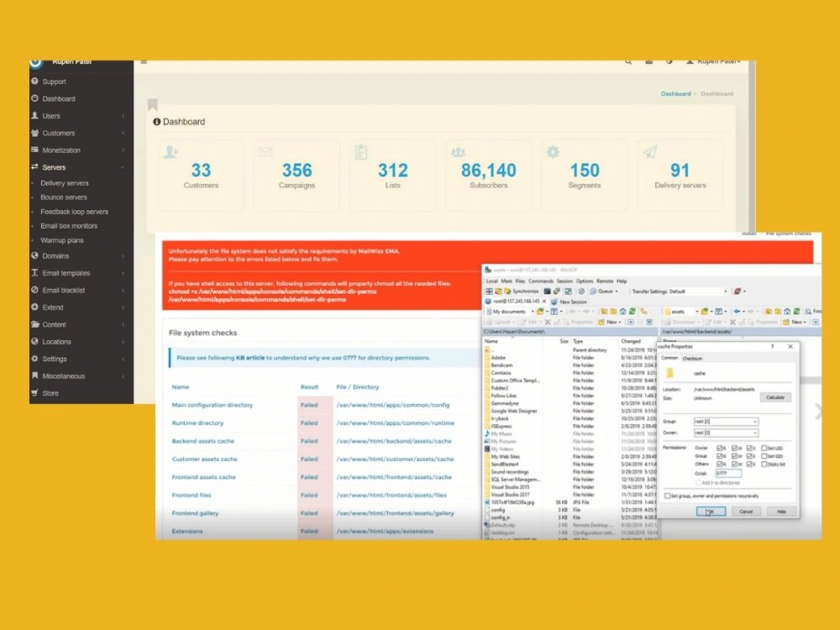Click the 'Main configuration directory' row

[x=322, y=405]
